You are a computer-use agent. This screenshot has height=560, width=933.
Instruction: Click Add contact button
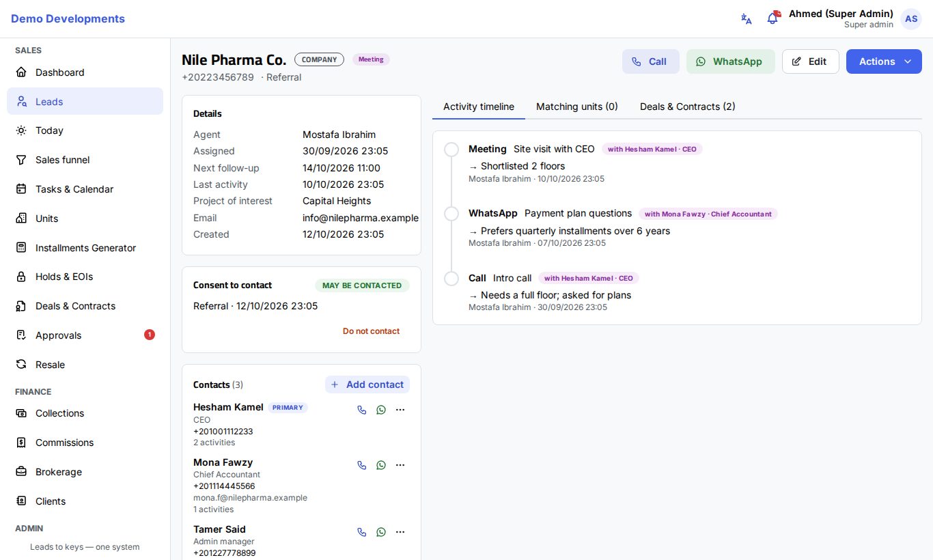(x=367, y=384)
